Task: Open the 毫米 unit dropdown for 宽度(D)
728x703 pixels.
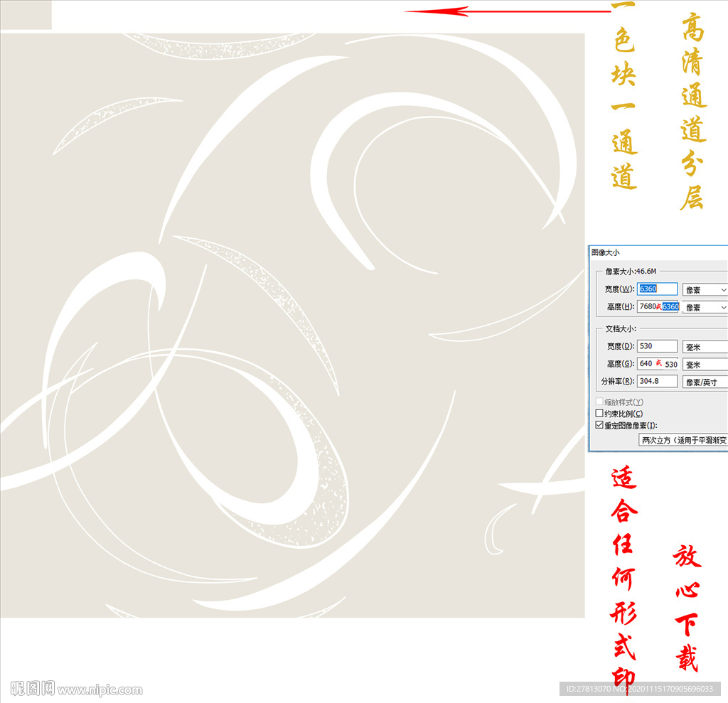Action: coord(705,347)
